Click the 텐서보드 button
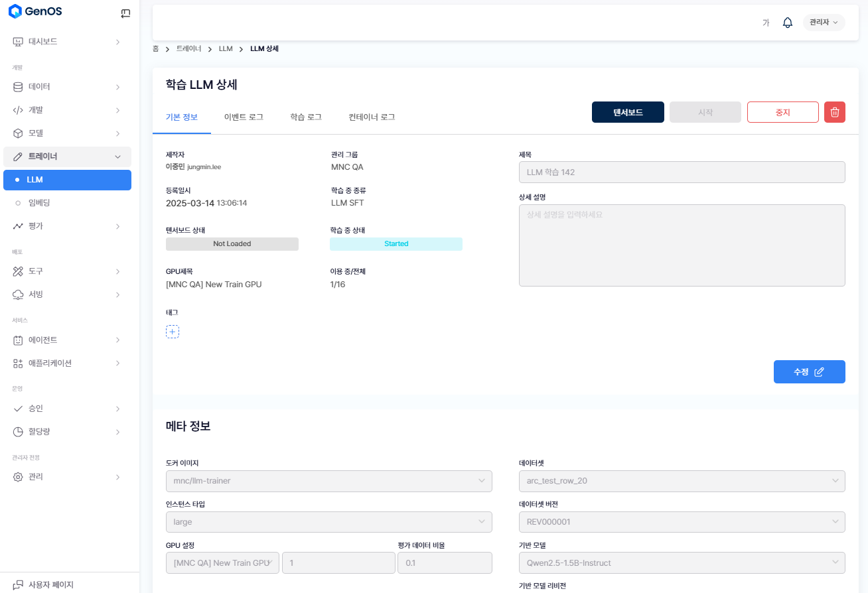 click(628, 112)
